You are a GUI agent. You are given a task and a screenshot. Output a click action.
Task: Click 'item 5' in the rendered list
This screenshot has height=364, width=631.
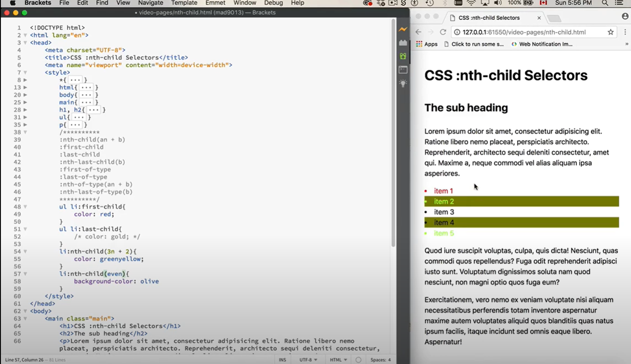444,233
